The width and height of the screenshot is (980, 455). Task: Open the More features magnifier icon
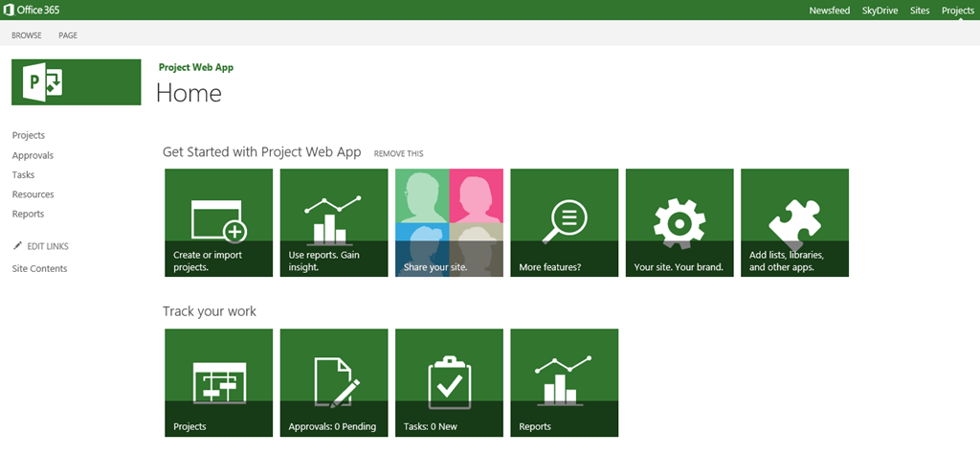[565, 221]
